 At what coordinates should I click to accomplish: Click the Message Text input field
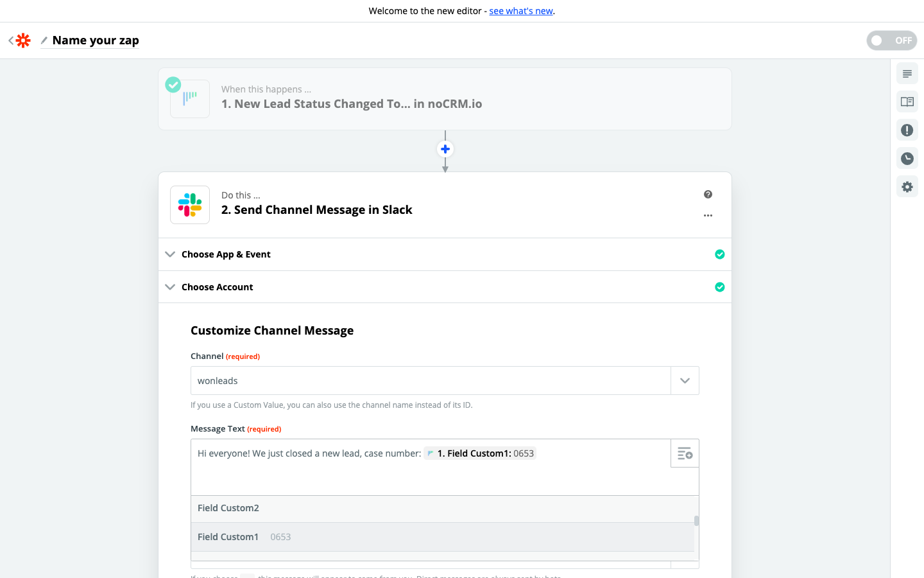(x=430, y=475)
